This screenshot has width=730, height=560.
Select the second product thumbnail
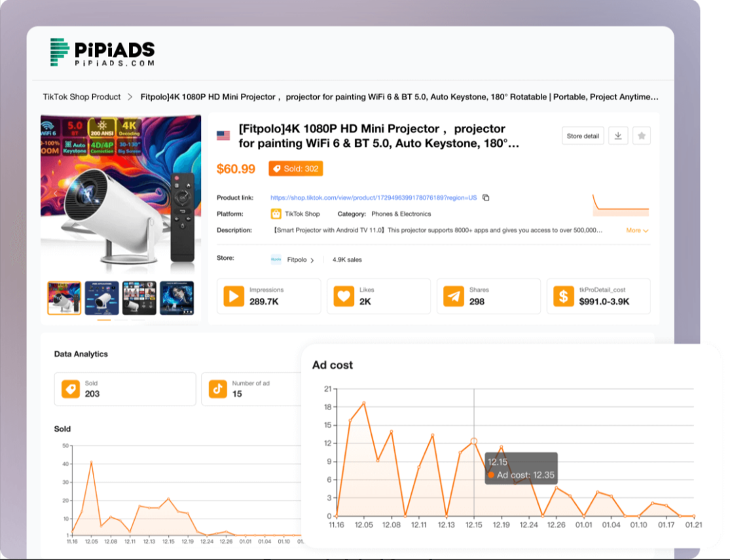pos(101,298)
